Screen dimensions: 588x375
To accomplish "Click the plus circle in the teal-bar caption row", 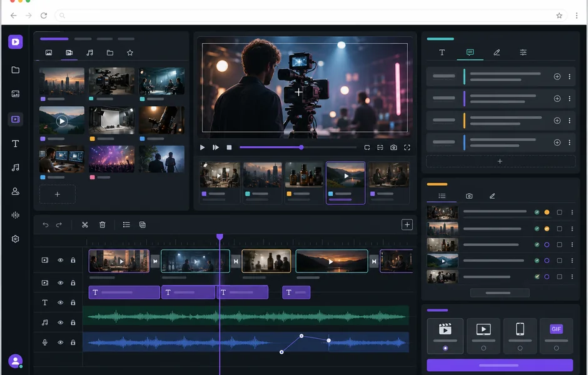I will [557, 76].
